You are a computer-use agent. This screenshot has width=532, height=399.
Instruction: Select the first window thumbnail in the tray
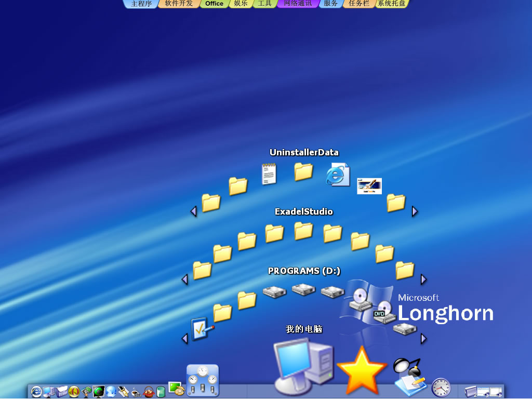[483, 392]
